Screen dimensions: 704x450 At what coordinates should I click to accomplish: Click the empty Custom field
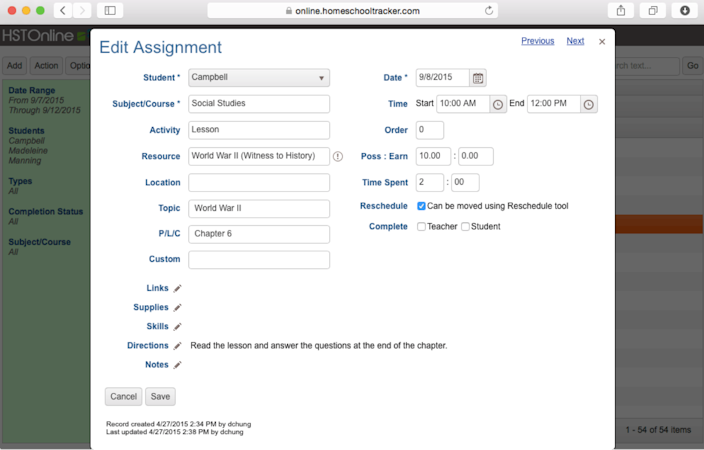[x=259, y=260]
